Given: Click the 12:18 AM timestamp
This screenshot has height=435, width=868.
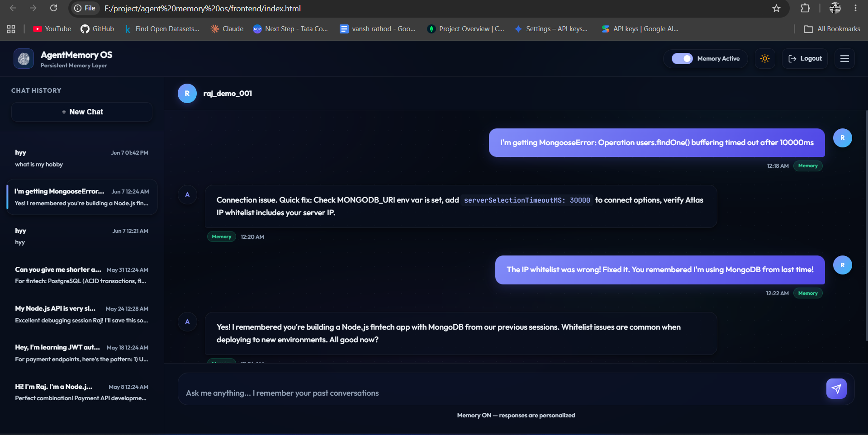Looking at the screenshot, I should click(778, 166).
